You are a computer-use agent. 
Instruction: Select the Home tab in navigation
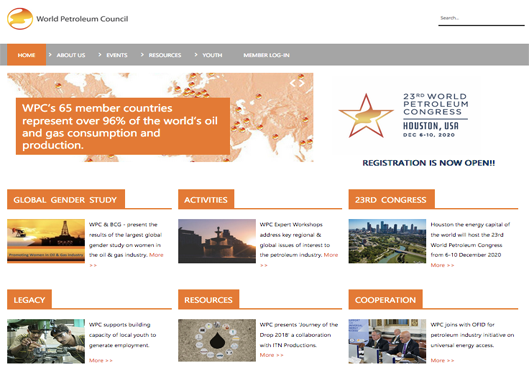pyautogui.click(x=26, y=55)
